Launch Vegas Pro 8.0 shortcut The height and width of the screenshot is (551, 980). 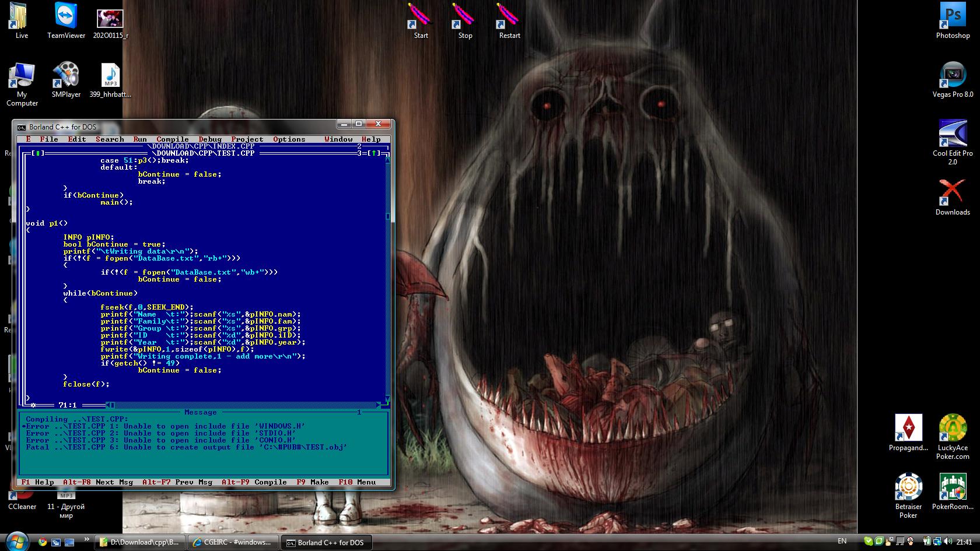pyautogui.click(x=953, y=80)
